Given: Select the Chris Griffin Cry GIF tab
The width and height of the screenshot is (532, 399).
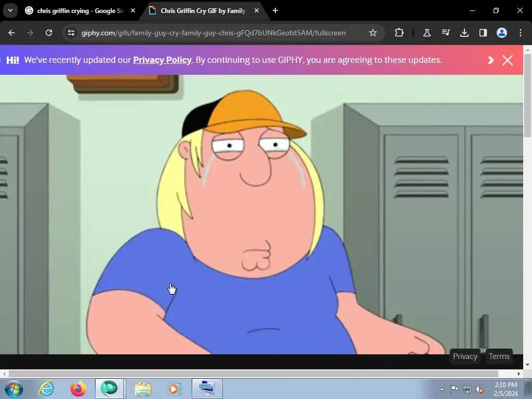Looking at the screenshot, I should coord(203,11).
